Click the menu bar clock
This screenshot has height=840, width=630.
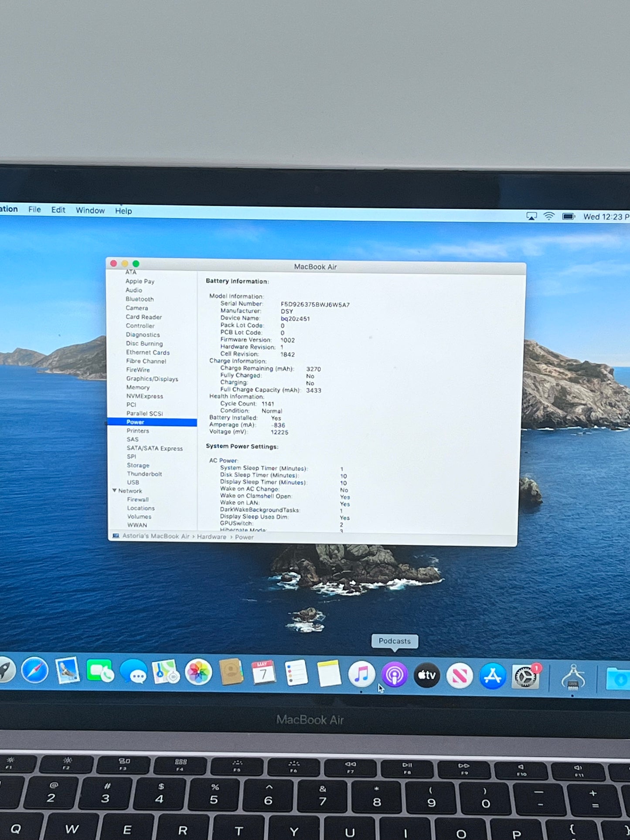pyautogui.click(x=606, y=217)
